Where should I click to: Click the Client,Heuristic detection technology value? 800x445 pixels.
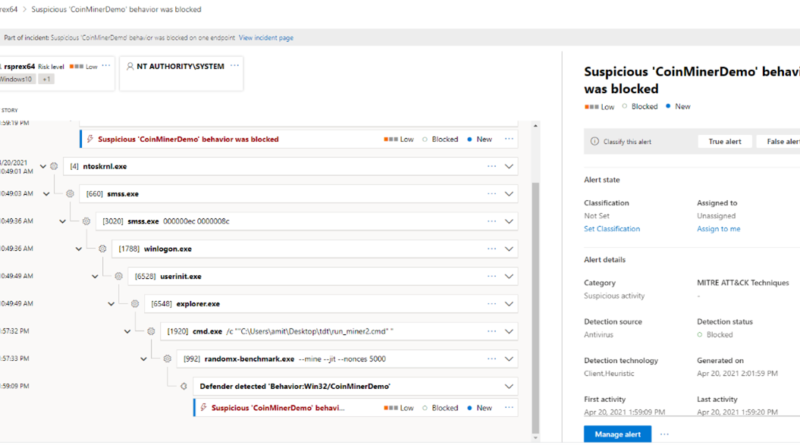pos(609,374)
